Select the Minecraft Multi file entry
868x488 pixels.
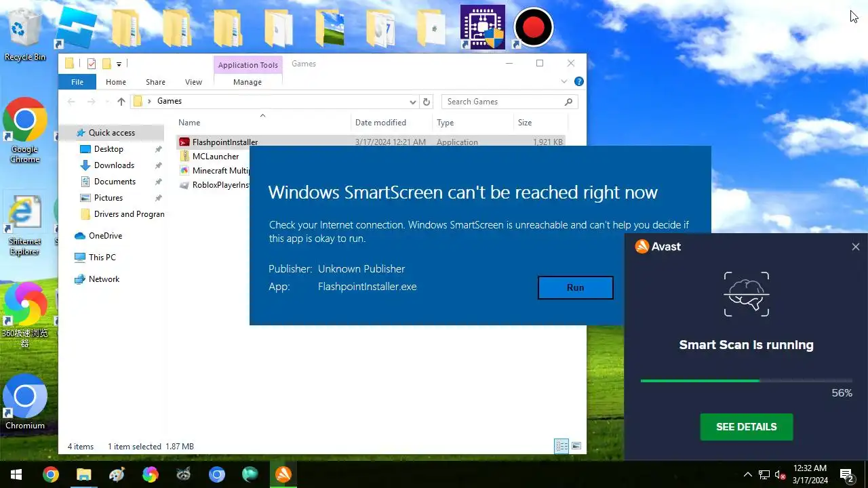(x=220, y=171)
